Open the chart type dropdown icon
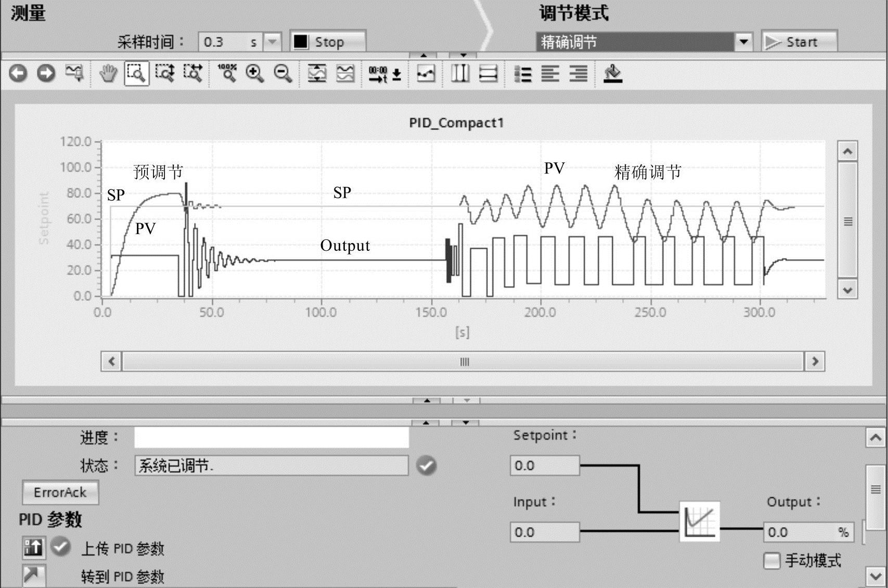Screen dimensions: 888x588 74,73
